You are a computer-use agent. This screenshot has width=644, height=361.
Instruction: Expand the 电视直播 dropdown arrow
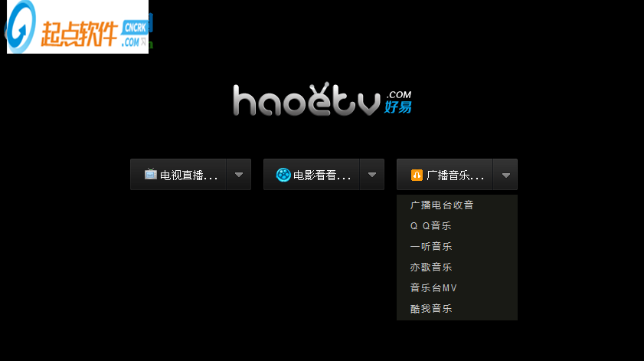[x=239, y=174]
